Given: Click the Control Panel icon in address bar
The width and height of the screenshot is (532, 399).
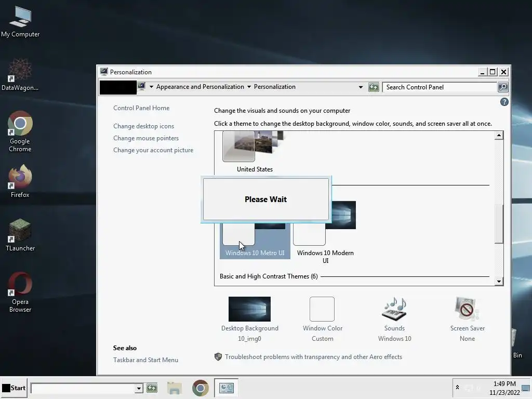Looking at the screenshot, I should click(x=141, y=87).
